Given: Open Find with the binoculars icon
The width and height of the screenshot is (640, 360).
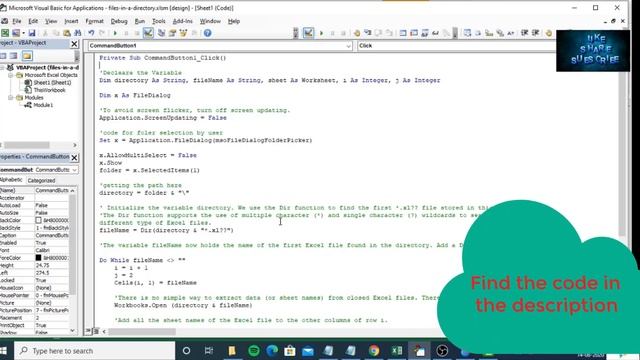Looking at the screenshot, I should (x=78, y=33).
